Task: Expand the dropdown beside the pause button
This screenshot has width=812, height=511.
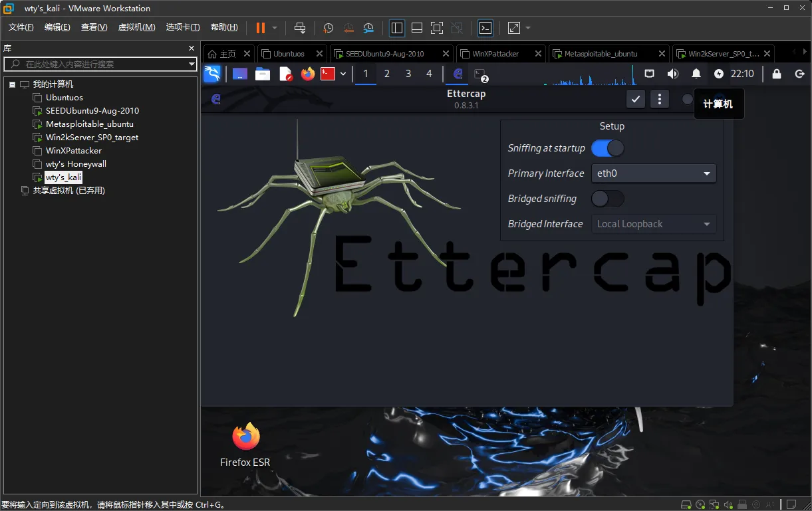Action: (x=275, y=28)
